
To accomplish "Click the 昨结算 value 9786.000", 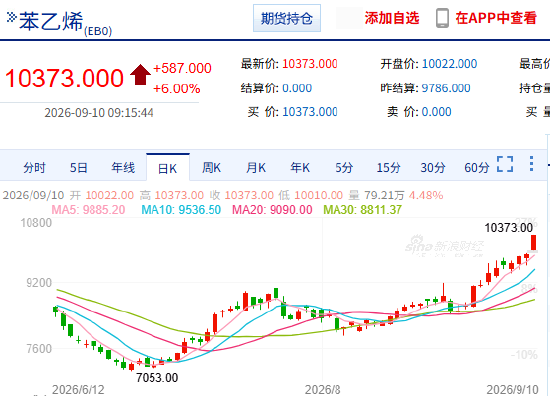I will tap(446, 88).
